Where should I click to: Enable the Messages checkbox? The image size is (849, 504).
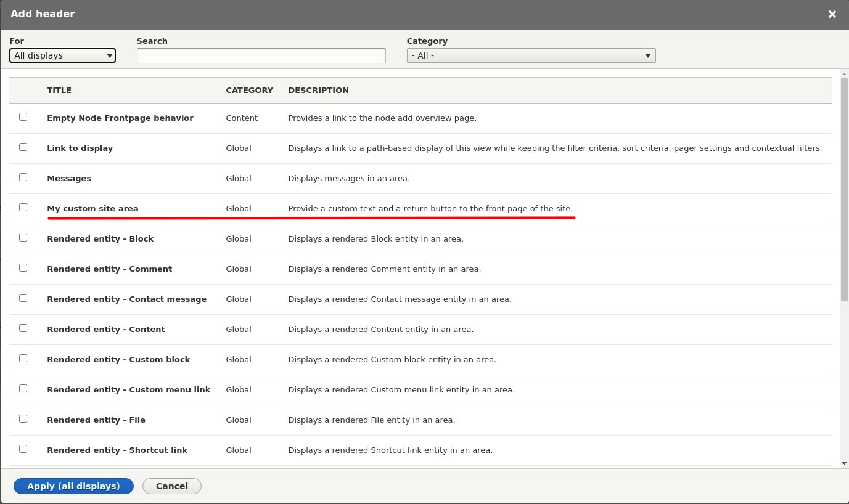pos(23,177)
